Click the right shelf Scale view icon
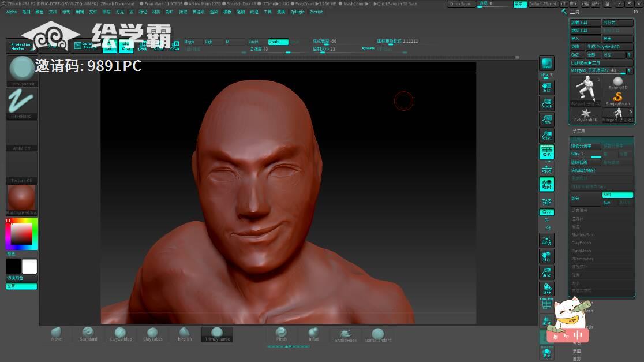644x362 pixels. [546, 273]
